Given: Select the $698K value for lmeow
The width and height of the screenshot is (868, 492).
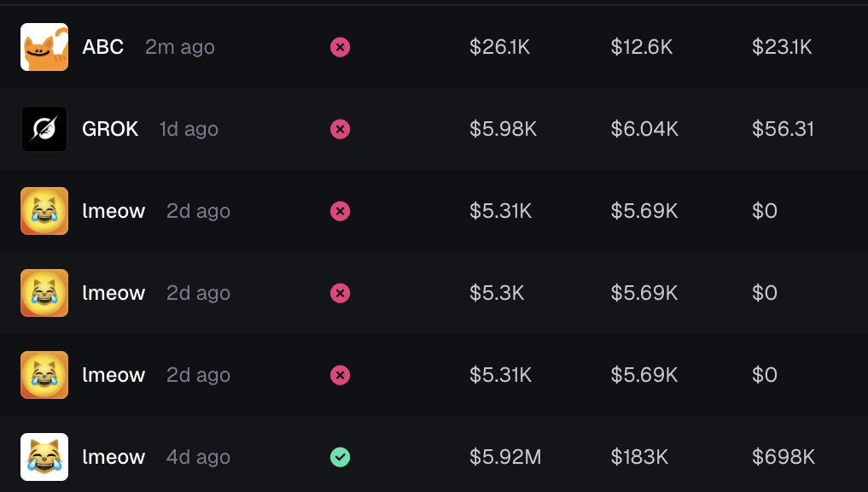Looking at the screenshot, I should [x=784, y=457].
